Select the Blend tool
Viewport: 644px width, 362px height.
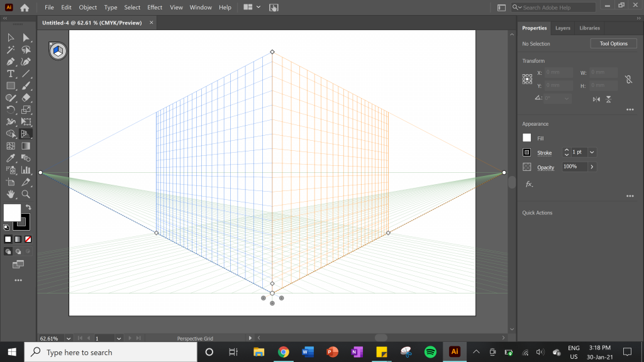pos(26,158)
